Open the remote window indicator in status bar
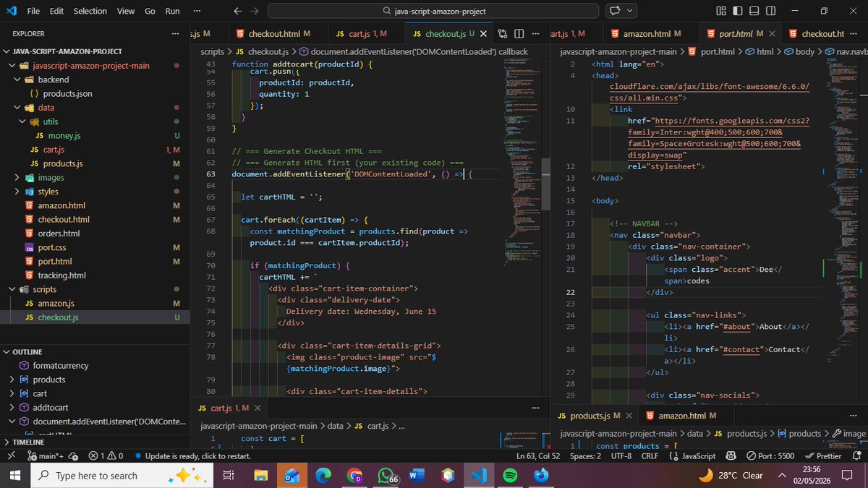Screen dimensions: 868x488 pyautogui.click(x=9, y=456)
